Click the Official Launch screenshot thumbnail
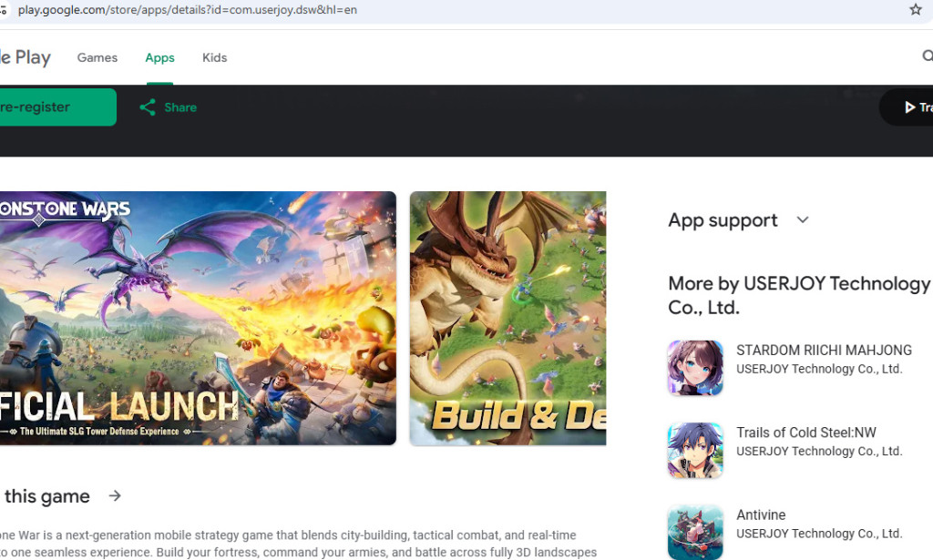933x560 pixels. 199,319
